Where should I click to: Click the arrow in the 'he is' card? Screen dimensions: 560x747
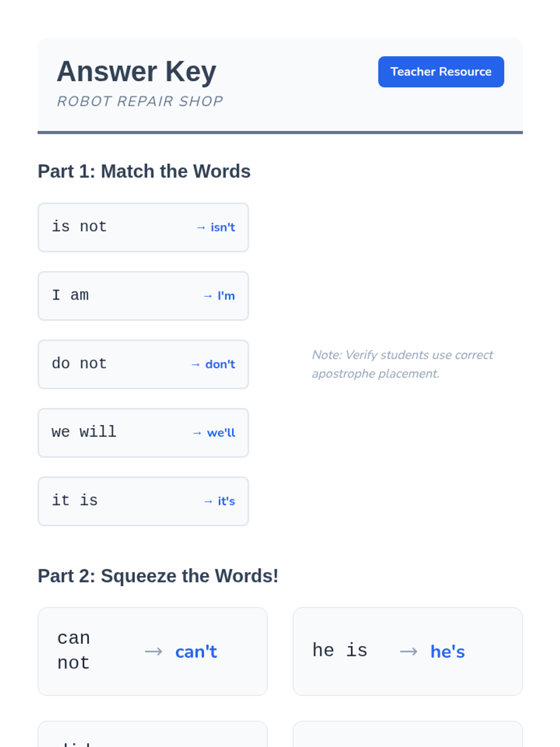click(x=409, y=651)
